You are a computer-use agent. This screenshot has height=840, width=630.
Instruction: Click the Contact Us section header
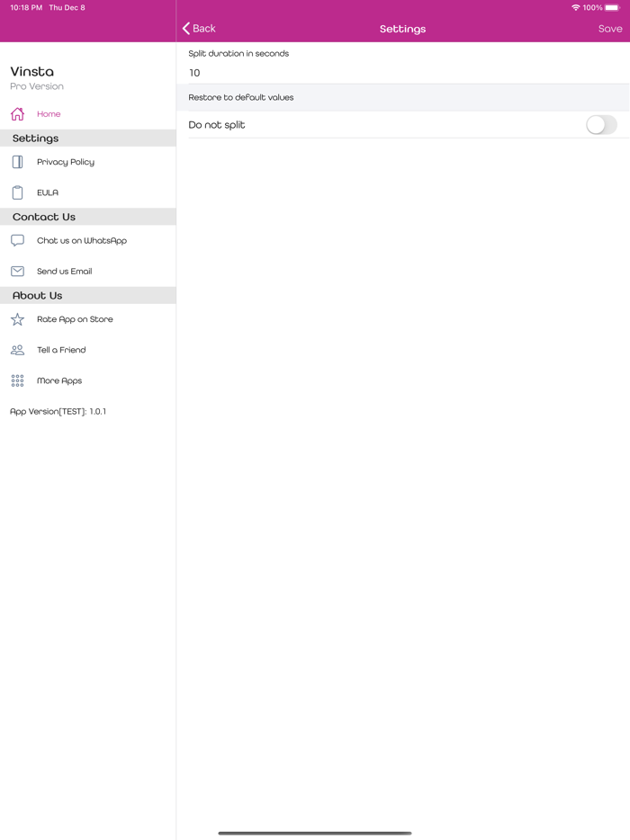(88, 217)
